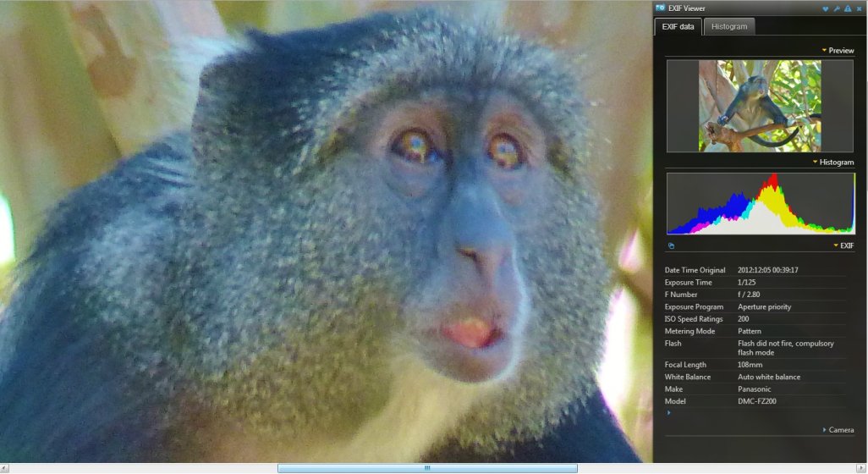Collapse the Histogram section
The height and width of the screenshot is (474, 868).
click(833, 163)
